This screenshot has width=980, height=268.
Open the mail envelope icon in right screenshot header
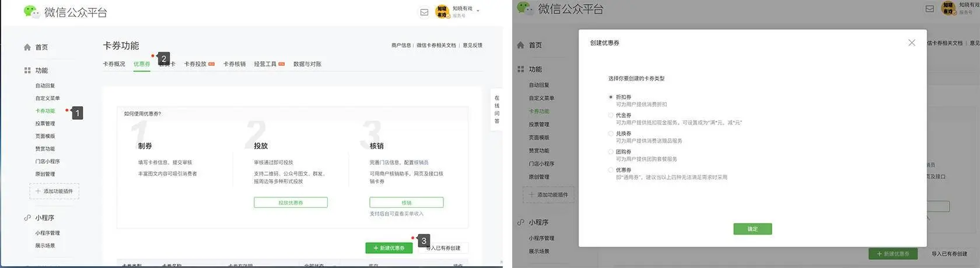pos(930,9)
